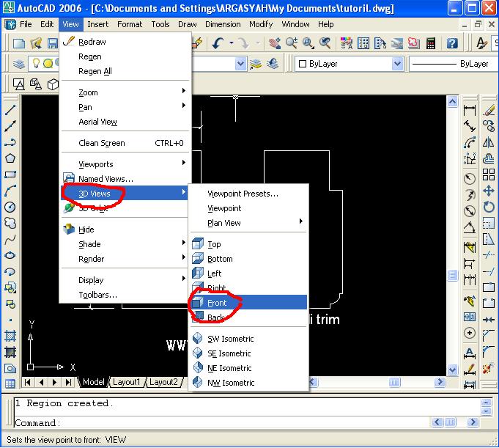Image resolution: width=499 pixels, height=448 pixels.
Task: Select the Rectangle draw tool
Action: (x=10, y=175)
